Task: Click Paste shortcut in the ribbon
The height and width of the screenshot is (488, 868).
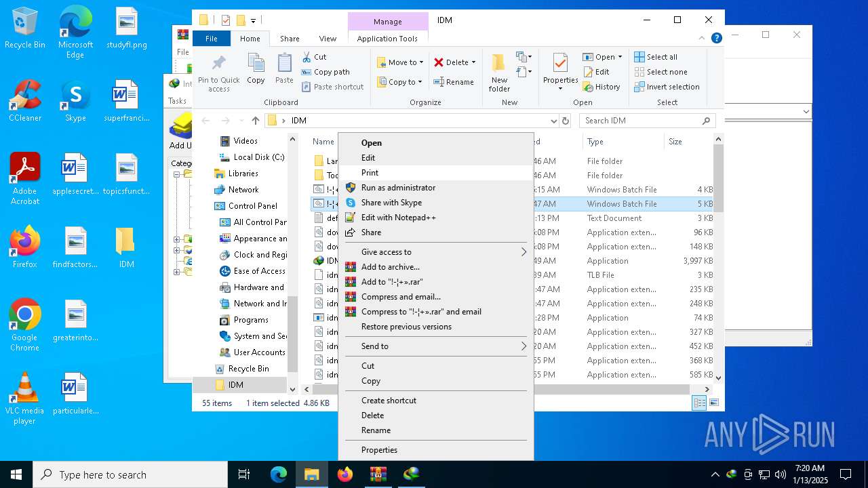Action: point(333,87)
